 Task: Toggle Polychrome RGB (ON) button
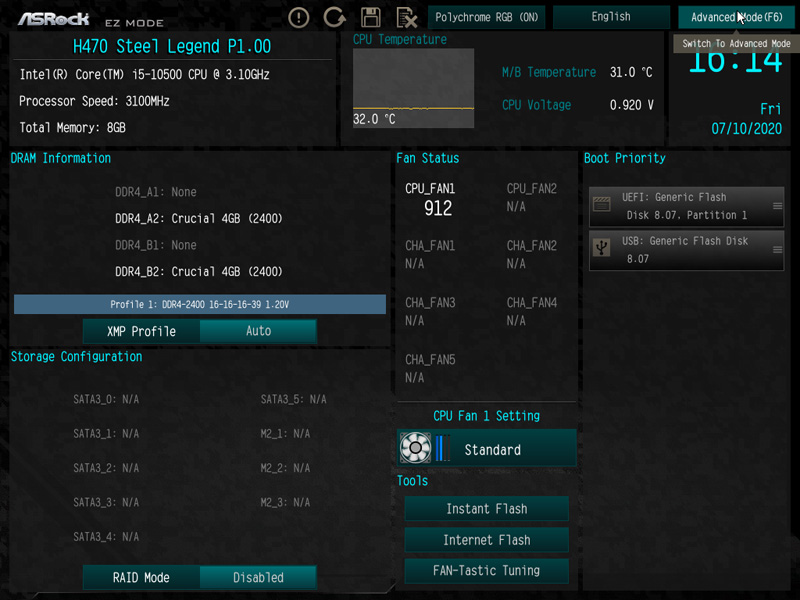[486, 17]
